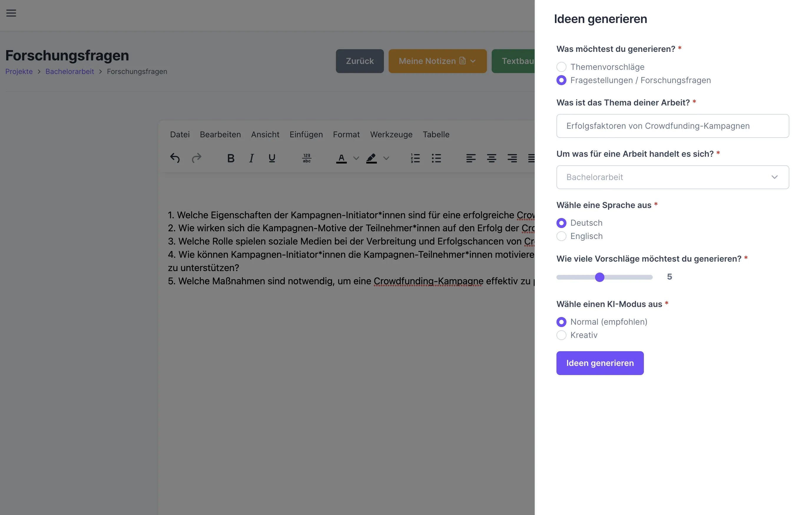This screenshot has width=812, height=515.
Task: Toggle italic formatting
Action: [251, 158]
